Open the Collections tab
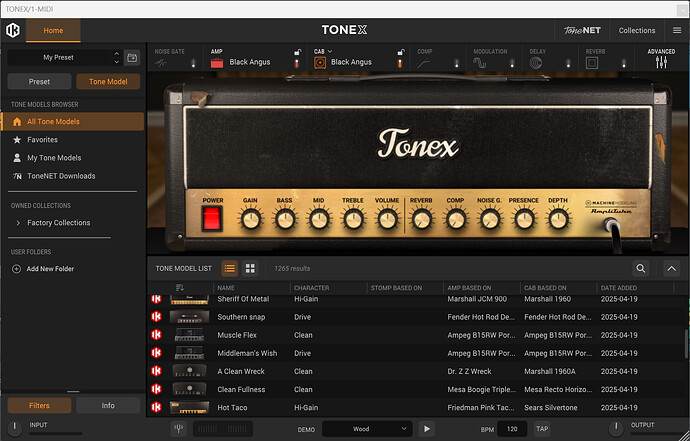Viewport: 690px width, 441px height. (x=637, y=30)
